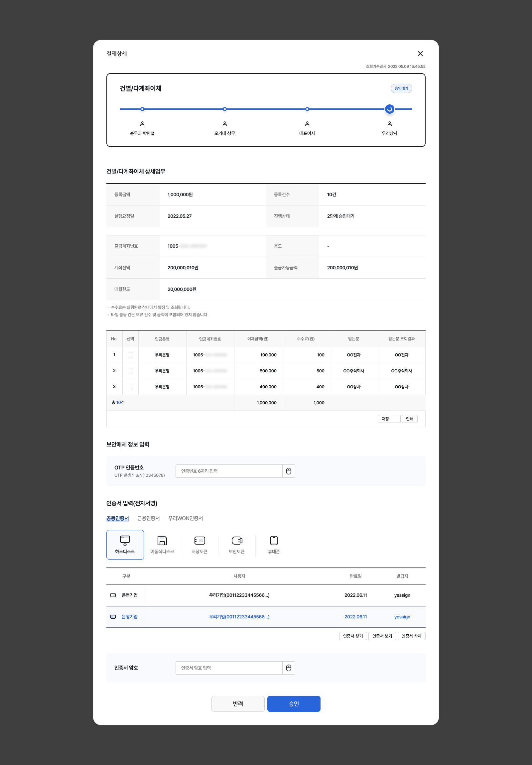This screenshot has height=765, width=532.
Task: Pick the 보안토큰 storage option
Action: [236, 544]
